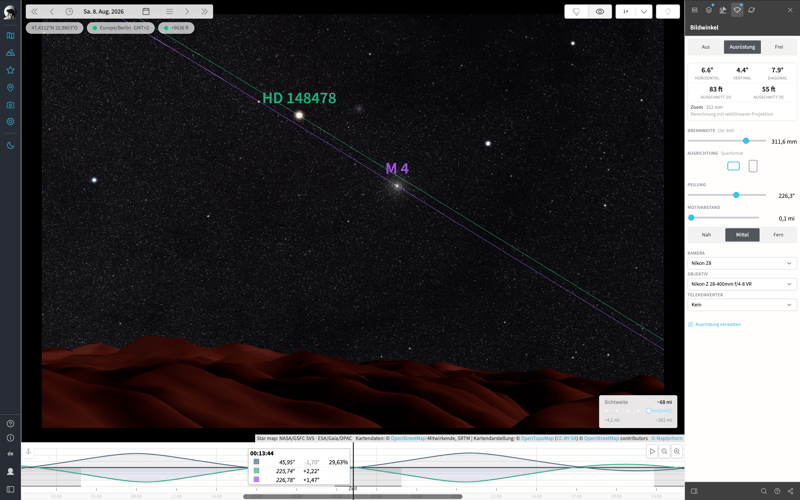Open the OpenTopoMap attribution link
The height and width of the screenshot is (500, 800).
pyautogui.click(x=537, y=438)
